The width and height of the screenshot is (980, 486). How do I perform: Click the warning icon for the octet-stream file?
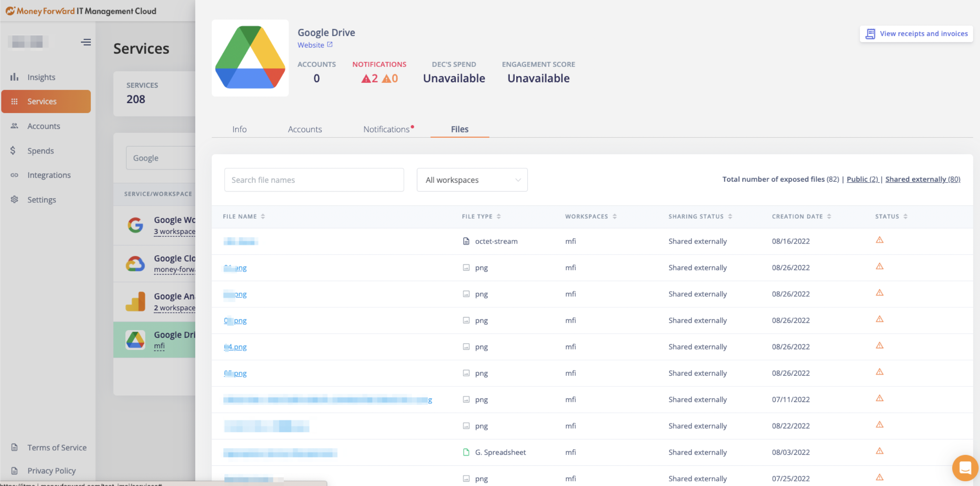coord(879,240)
